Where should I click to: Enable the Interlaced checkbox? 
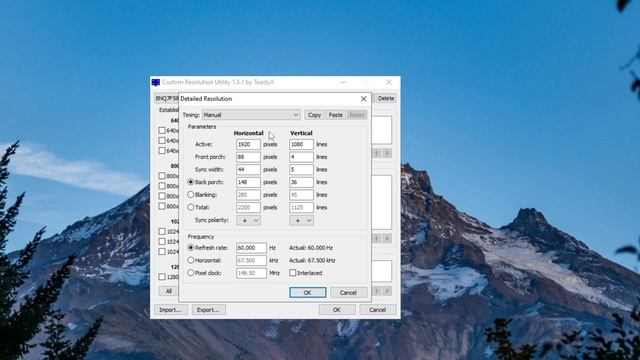point(293,273)
